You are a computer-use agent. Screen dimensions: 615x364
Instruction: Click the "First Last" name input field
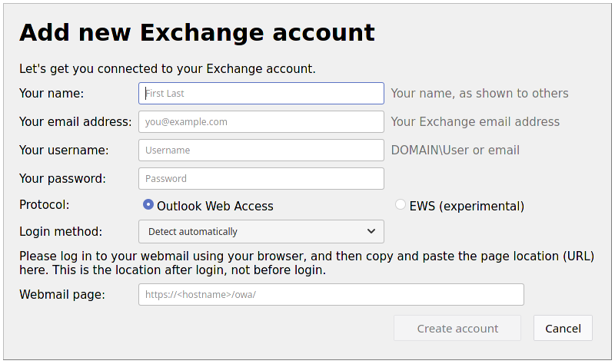(x=261, y=94)
